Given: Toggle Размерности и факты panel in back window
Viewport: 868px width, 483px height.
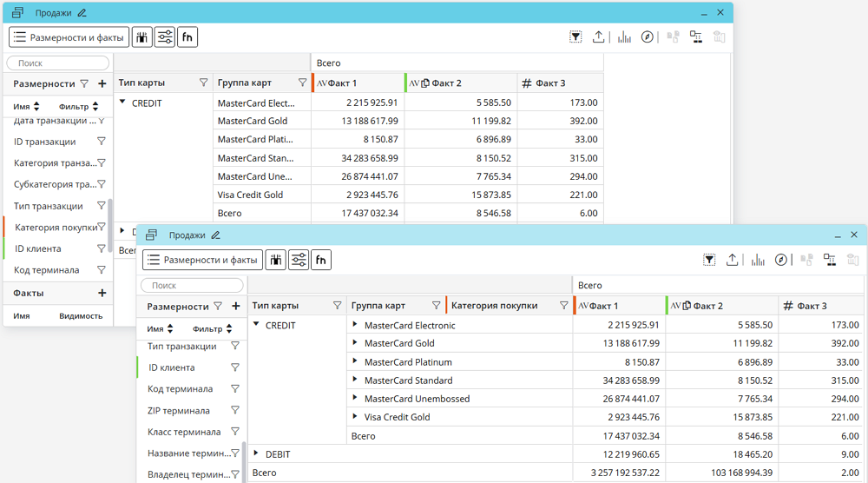Looking at the screenshot, I should click(69, 36).
